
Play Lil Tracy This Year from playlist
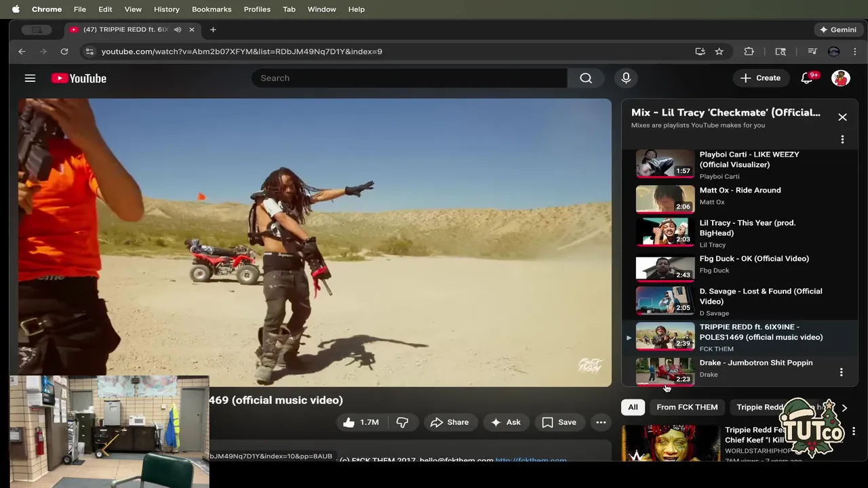(x=739, y=233)
